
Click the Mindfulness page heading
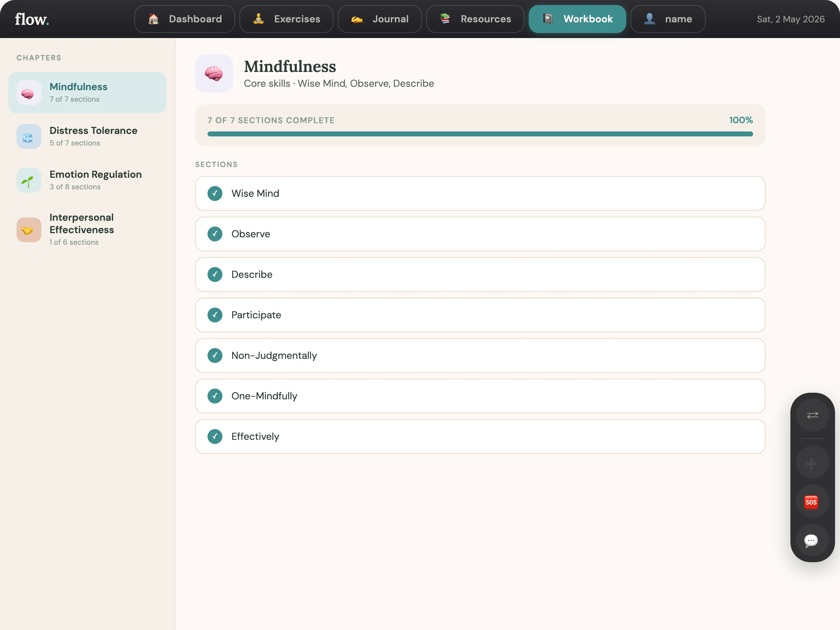[290, 66]
